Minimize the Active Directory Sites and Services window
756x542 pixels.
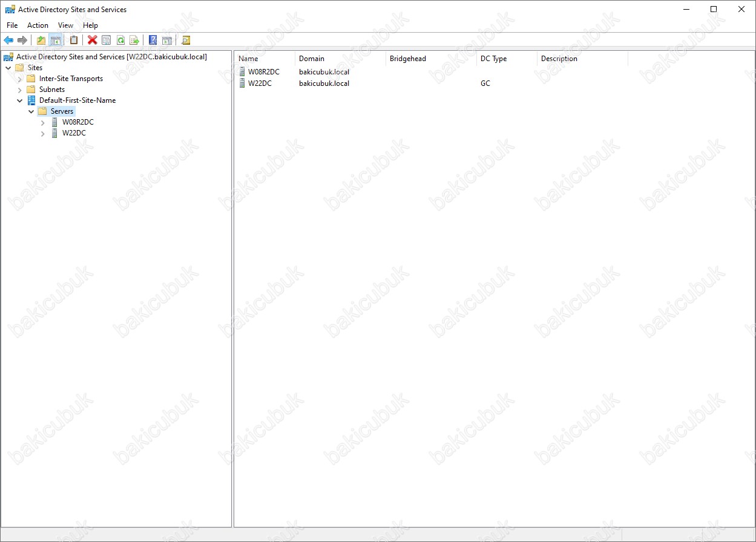pyautogui.click(x=686, y=9)
